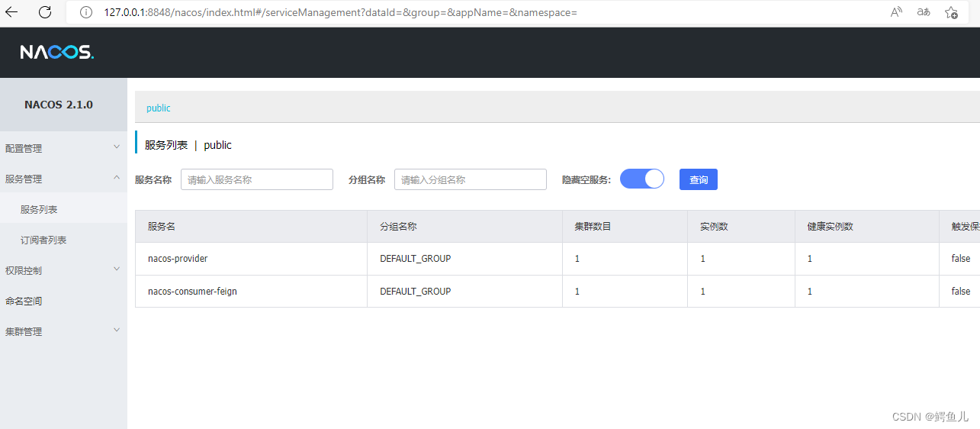The image size is (980, 429).
Task: Click the 查询 search button
Action: pyautogui.click(x=699, y=179)
